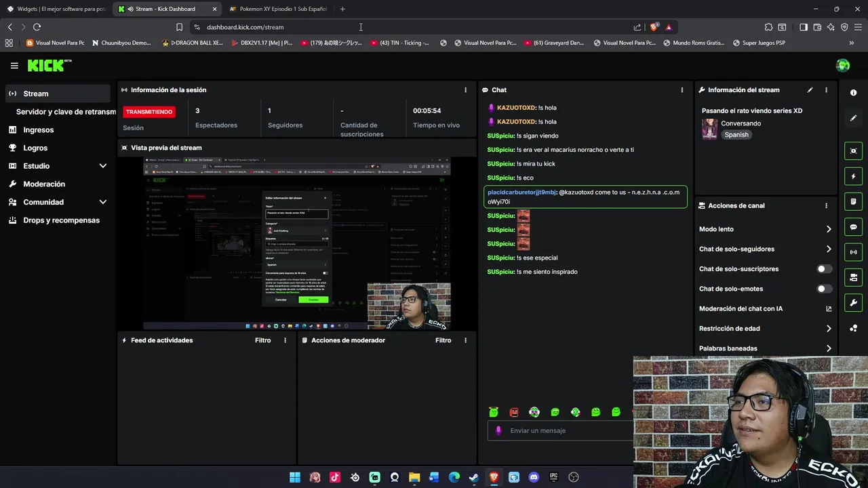Toggle the channel actions widget icon in right rail
Viewport: 868px width, 488px height.
tap(853, 278)
